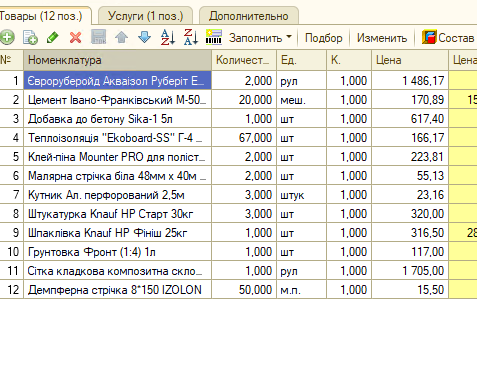Click price 166,17 for Теплоізоляція
This screenshot has height=378, width=477.
tap(410, 137)
